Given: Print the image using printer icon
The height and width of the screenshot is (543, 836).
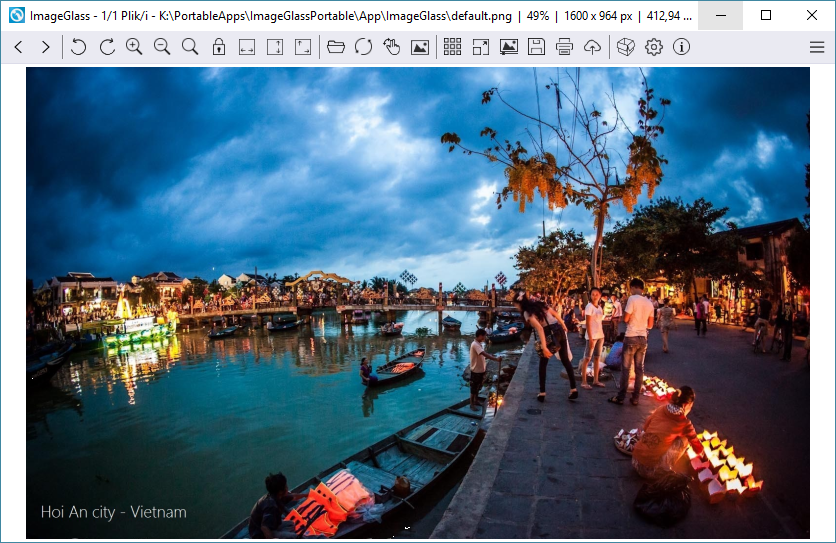Looking at the screenshot, I should coord(565,47).
